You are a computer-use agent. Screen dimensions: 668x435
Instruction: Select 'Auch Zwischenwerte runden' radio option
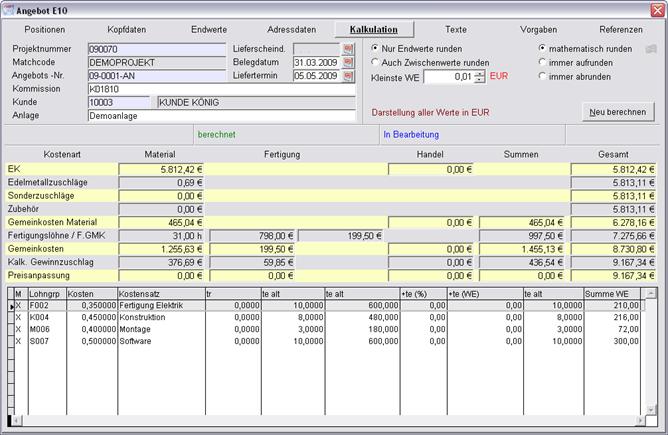[x=375, y=62]
